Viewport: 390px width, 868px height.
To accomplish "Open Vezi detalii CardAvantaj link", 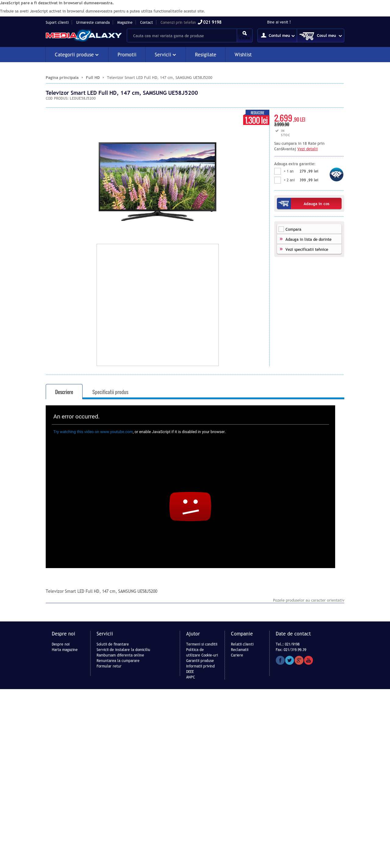I will (307, 149).
